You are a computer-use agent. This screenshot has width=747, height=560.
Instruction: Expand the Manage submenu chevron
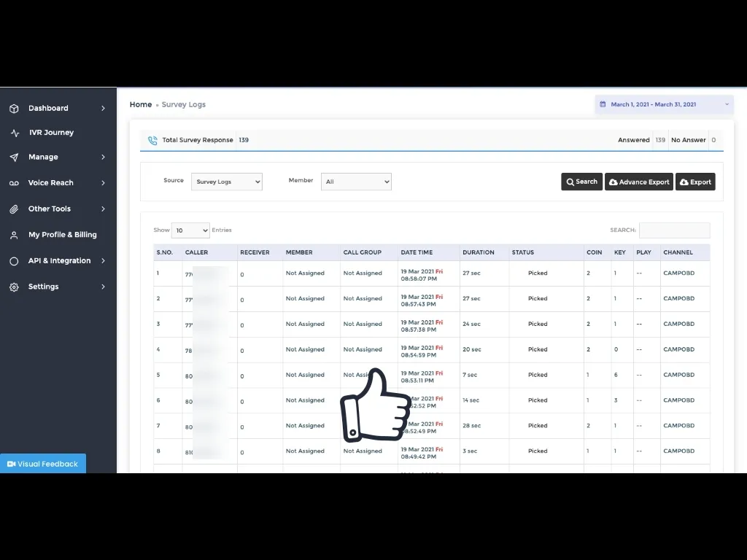click(103, 157)
